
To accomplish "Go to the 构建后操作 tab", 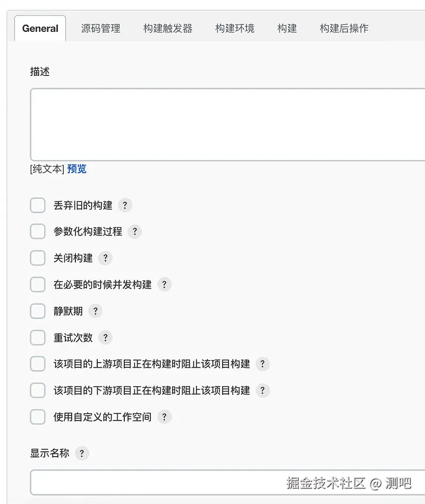I will coord(344,28).
